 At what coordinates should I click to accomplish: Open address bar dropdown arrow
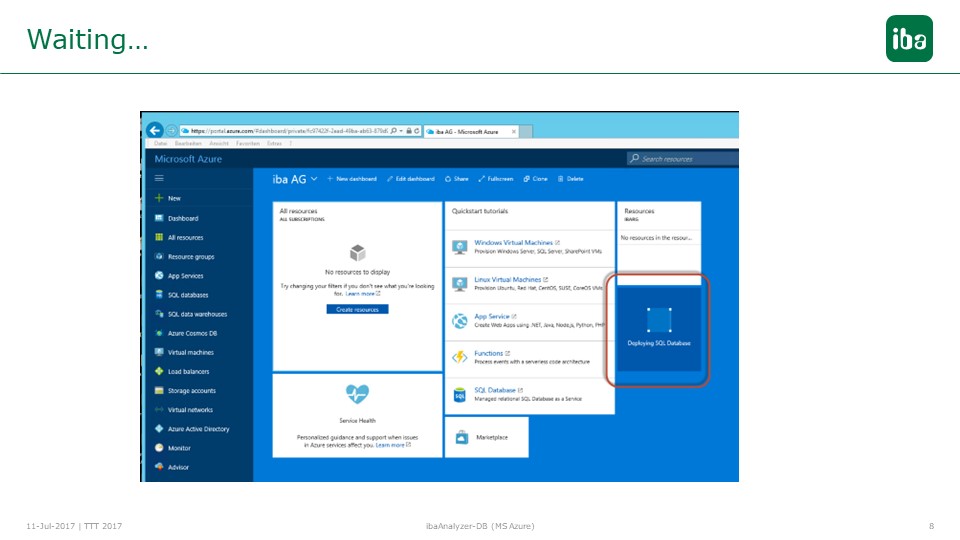coord(401,131)
